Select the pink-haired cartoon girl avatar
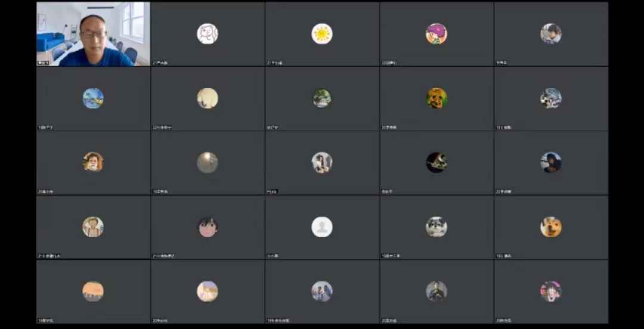The image size is (644, 329). 436,34
